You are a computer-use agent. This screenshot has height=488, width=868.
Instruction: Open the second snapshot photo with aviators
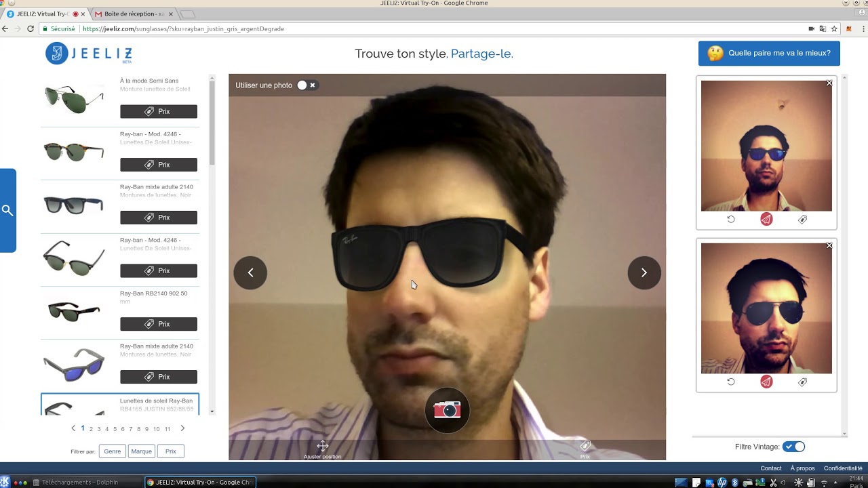[x=766, y=308]
